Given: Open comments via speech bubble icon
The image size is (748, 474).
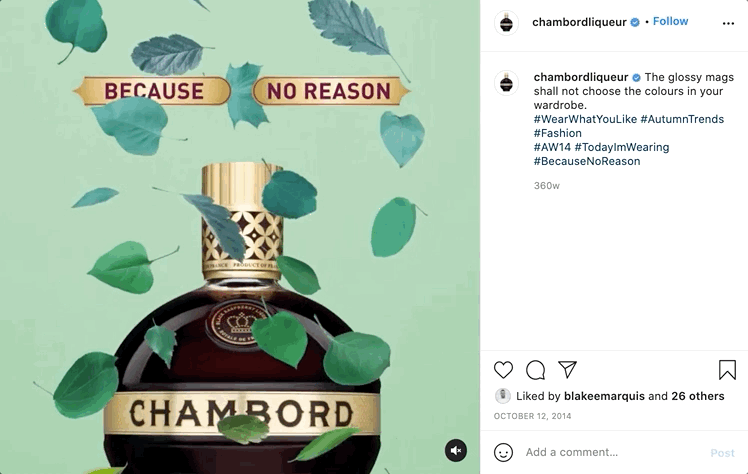Looking at the screenshot, I should [x=535, y=370].
